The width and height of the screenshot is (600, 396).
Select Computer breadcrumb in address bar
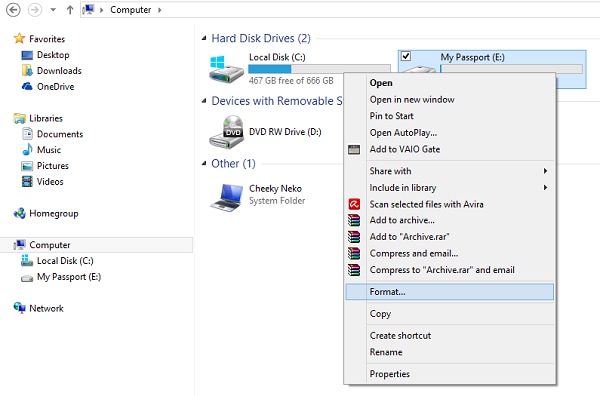(x=130, y=10)
